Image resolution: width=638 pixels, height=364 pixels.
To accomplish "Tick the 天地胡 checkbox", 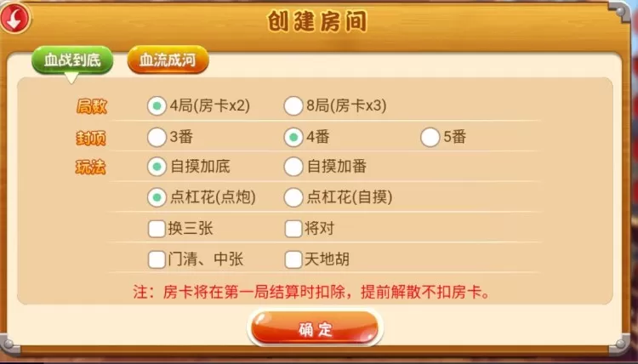I will 293,259.
